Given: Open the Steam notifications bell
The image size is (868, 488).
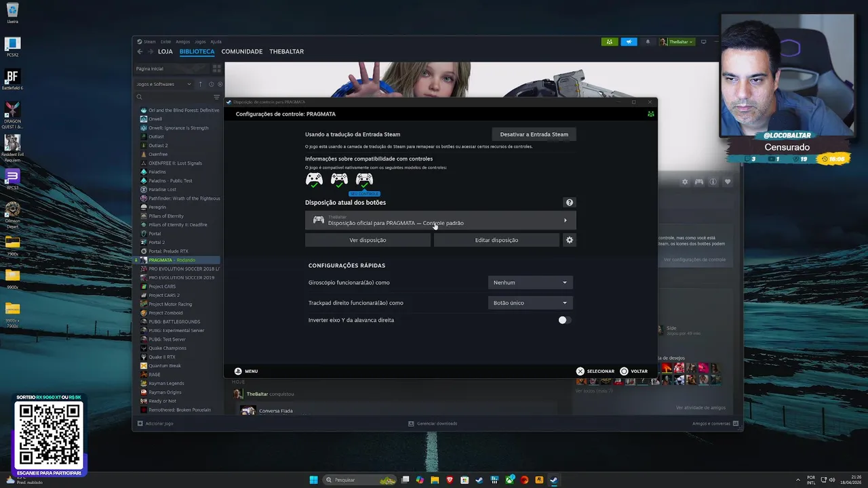Looking at the screenshot, I should click(x=648, y=42).
